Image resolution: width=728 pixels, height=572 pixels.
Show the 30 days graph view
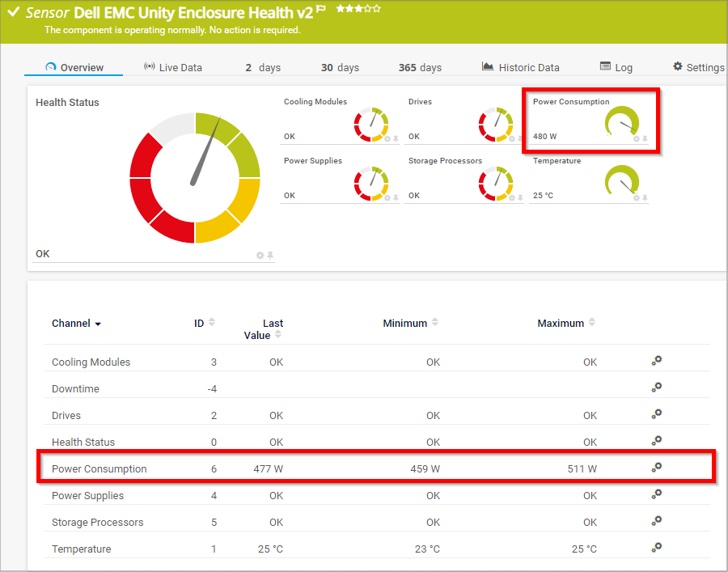click(x=340, y=67)
